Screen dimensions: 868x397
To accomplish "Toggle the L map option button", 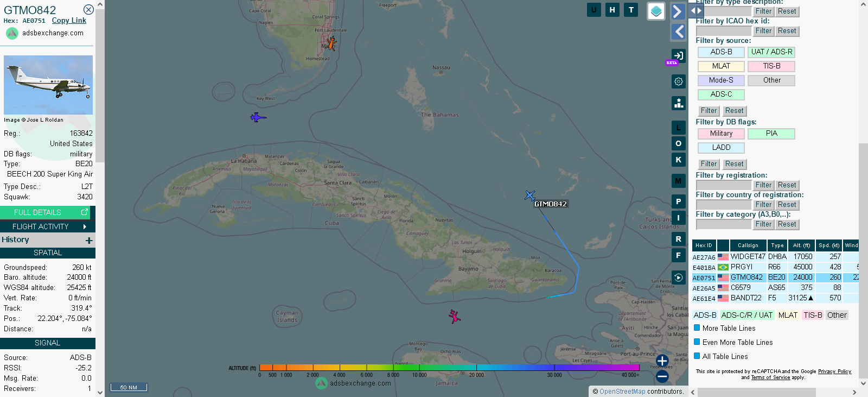I will click(x=678, y=128).
